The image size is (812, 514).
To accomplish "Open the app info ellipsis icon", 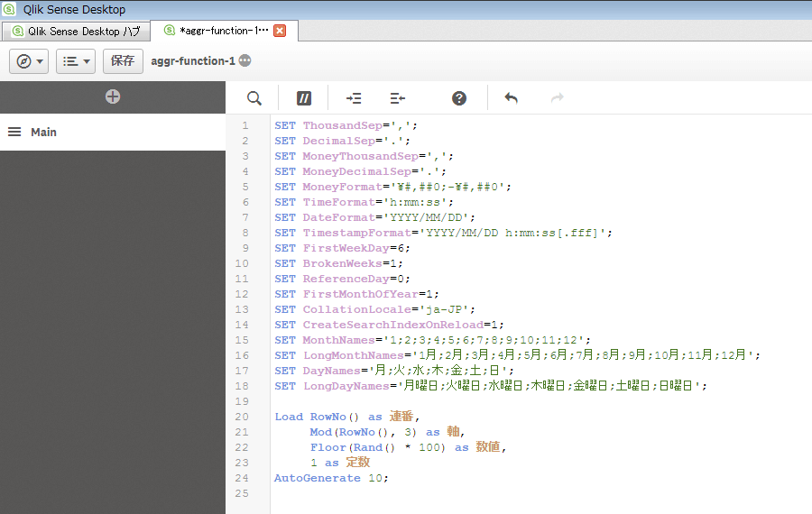I will [245, 60].
